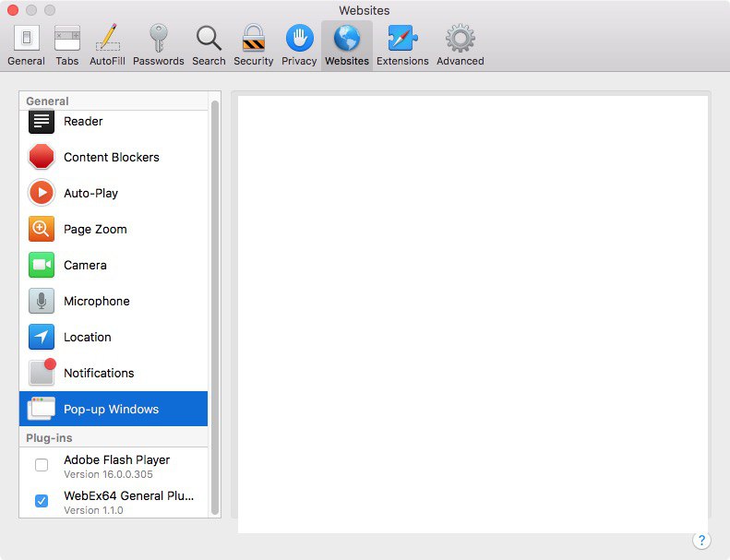The width and height of the screenshot is (730, 560).
Task: Open the Security padlock icon
Action: pos(253,38)
